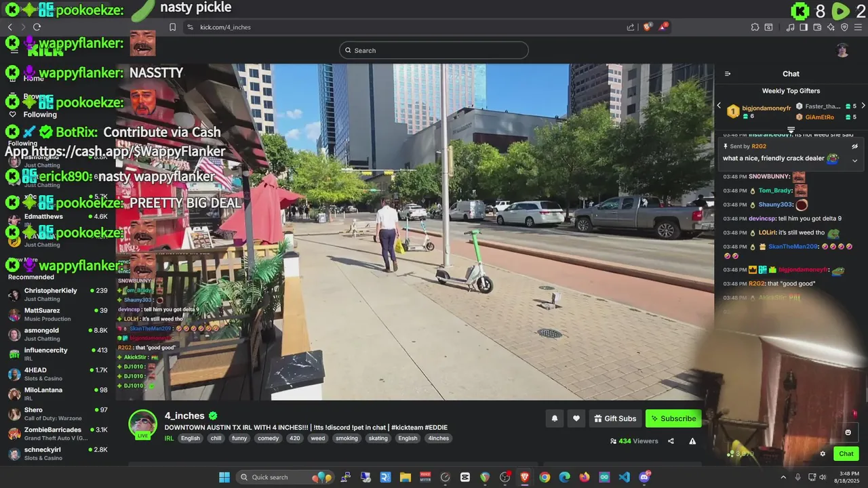This screenshot has width=868, height=488.
Task: Collapse the Weekly Top Gifters section
Action: tap(791, 129)
